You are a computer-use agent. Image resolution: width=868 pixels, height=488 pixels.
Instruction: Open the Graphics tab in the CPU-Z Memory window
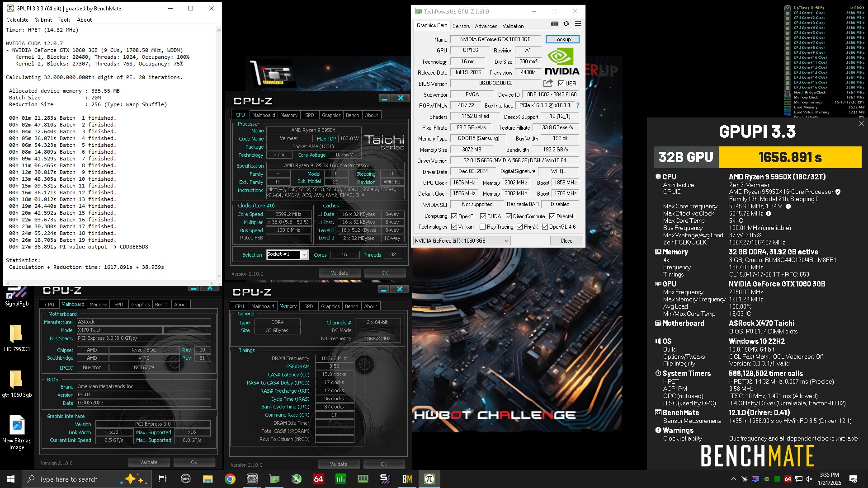click(330, 306)
